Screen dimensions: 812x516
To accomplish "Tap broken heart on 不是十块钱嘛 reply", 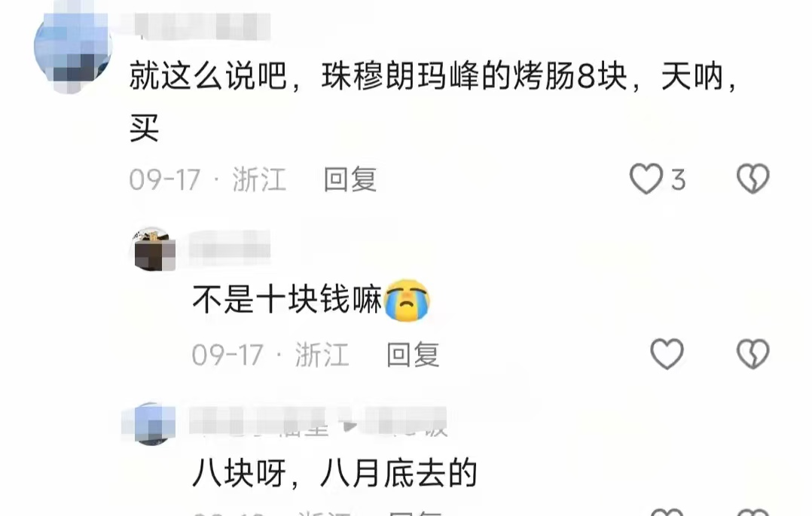I will [753, 354].
